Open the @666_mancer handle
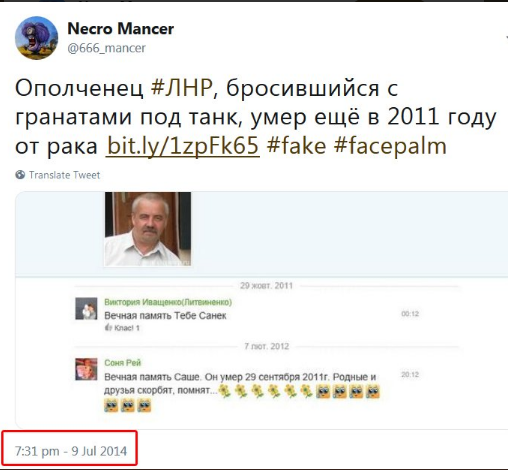Viewport: 508px width, 470px height. tap(106, 48)
